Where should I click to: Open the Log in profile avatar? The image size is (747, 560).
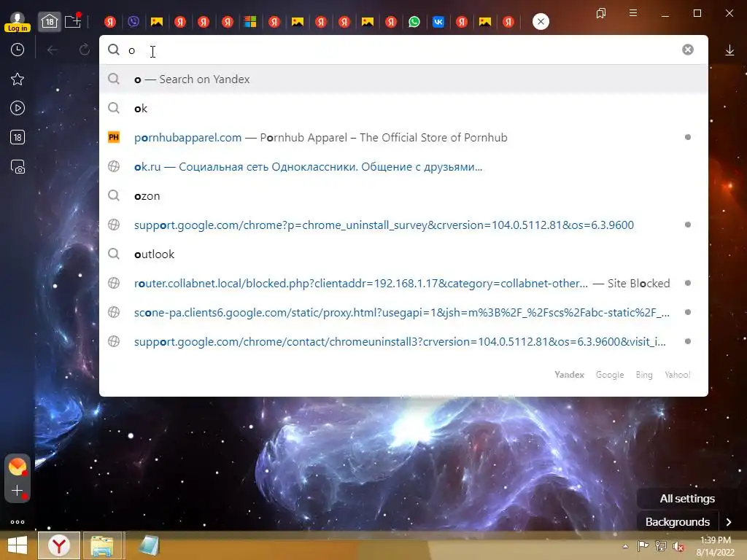[x=18, y=21]
